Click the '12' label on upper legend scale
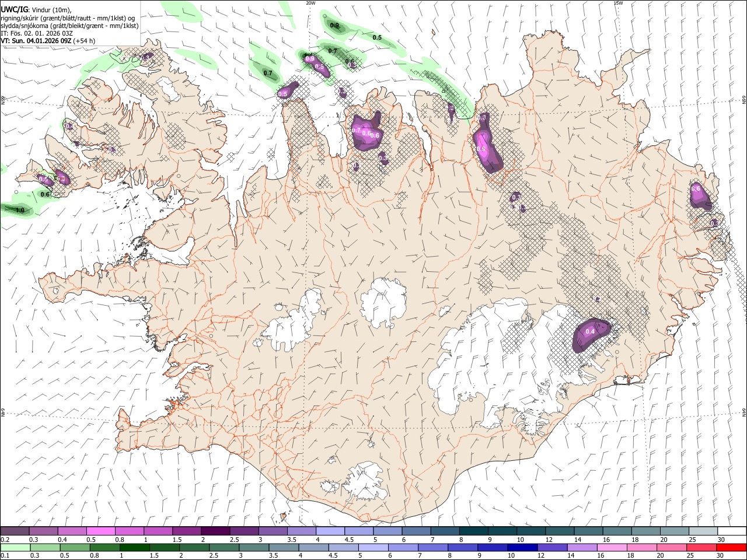The height and width of the screenshot is (560, 747). pyautogui.click(x=549, y=540)
